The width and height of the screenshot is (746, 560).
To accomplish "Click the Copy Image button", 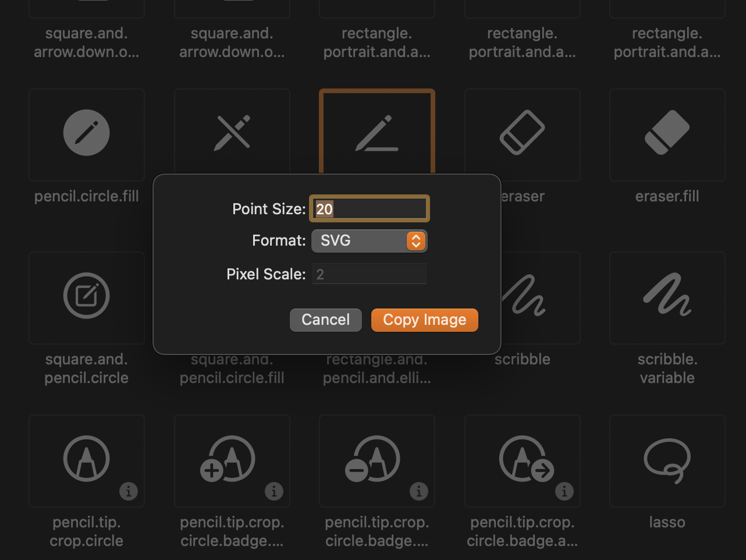I will (424, 320).
